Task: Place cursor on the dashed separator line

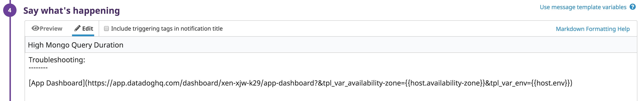Action: tap(38, 68)
